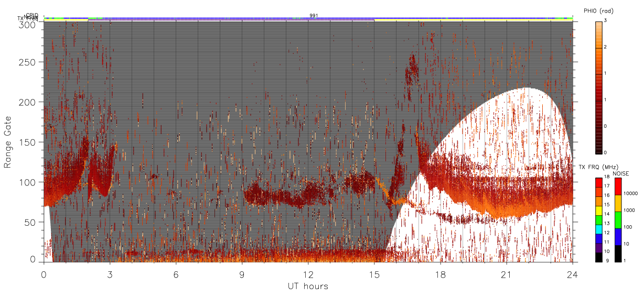Click the black NOISE swatch between 1 and 10
This screenshot has width=644, height=297.
tap(618, 252)
